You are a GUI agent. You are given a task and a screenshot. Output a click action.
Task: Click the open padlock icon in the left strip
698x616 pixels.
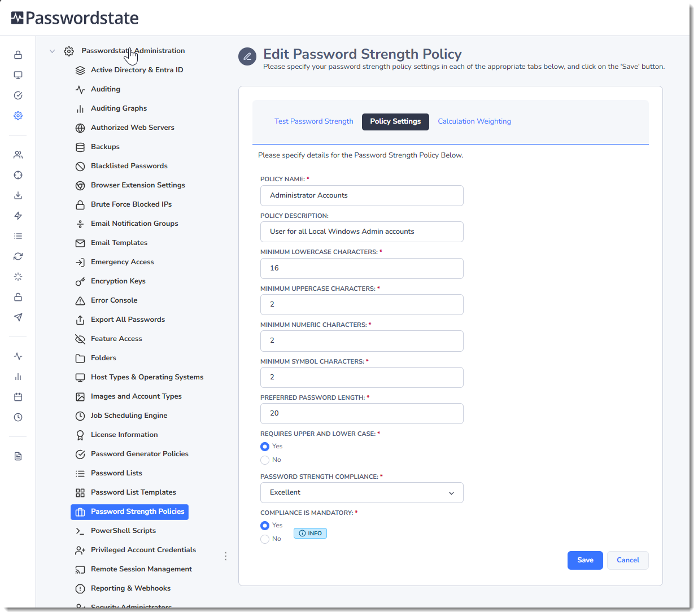click(x=18, y=297)
